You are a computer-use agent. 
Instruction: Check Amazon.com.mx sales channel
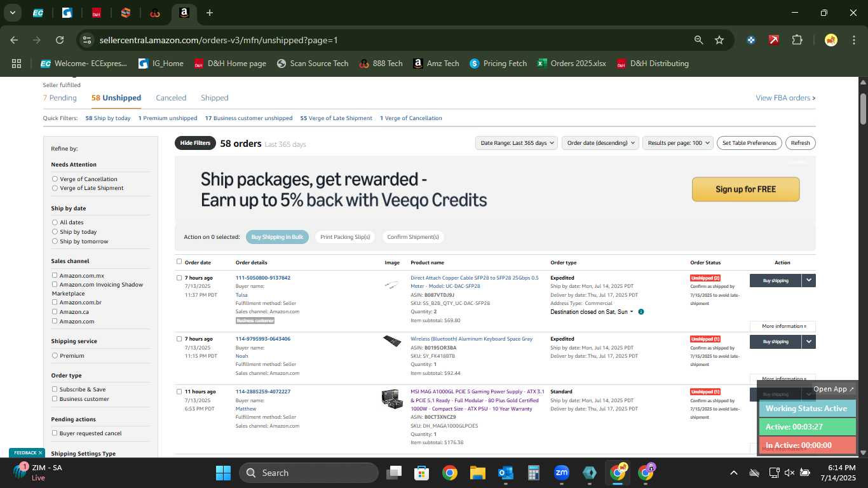pos(55,275)
